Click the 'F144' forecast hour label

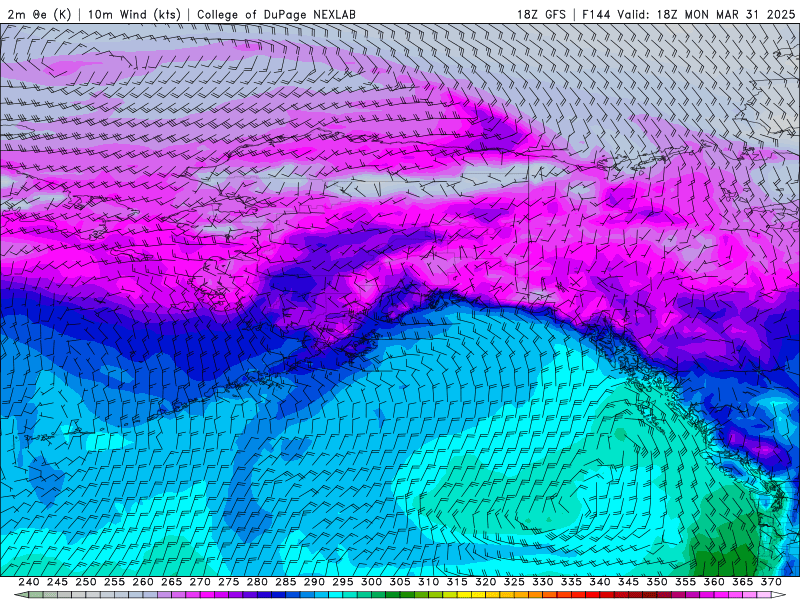click(595, 14)
